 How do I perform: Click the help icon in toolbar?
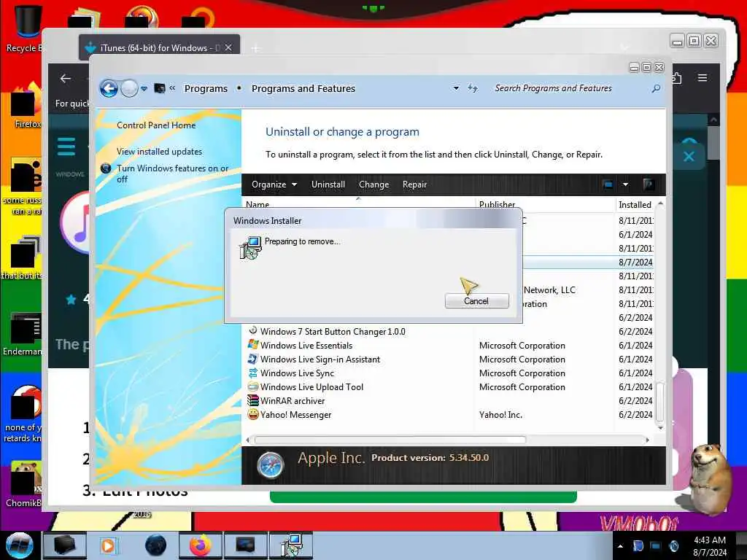648,184
